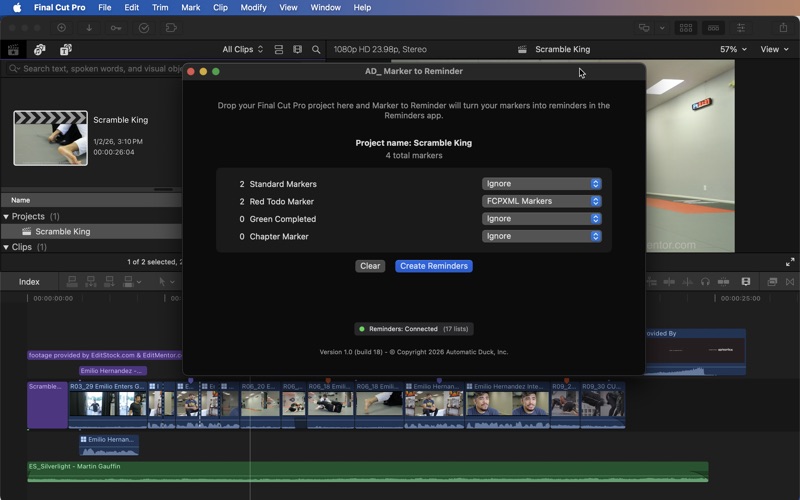Click the secondary display icon
The height and width of the screenshot is (500, 800).
click(x=644, y=28)
